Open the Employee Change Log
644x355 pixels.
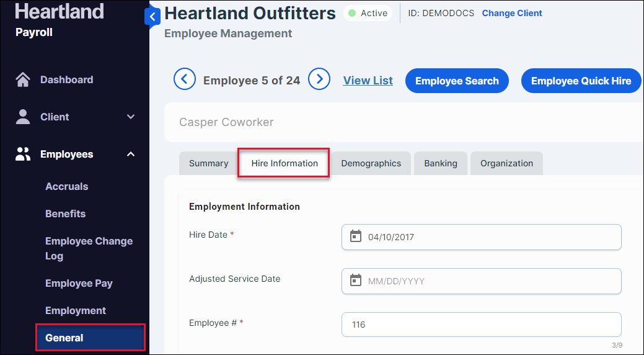click(x=89, y=248)
